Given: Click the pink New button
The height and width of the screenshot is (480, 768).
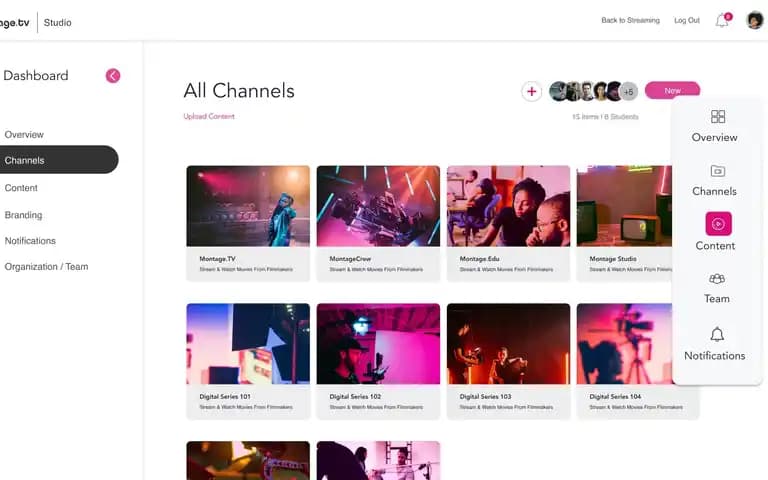Looking at the screenshot, I should (x=672, y=91).
